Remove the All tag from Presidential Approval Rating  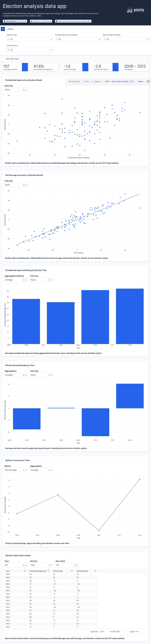click(x=57, y=39)
